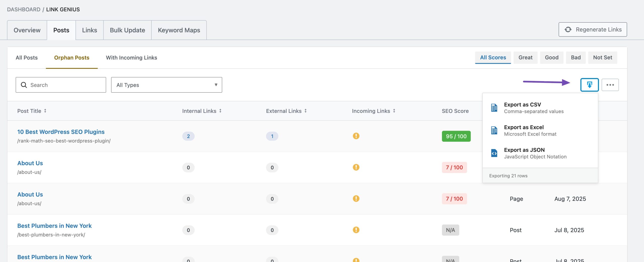This screenshot has height=262, width=644.
Task: Click the Export as JSON code icon
Action: (x=495, y=153)
